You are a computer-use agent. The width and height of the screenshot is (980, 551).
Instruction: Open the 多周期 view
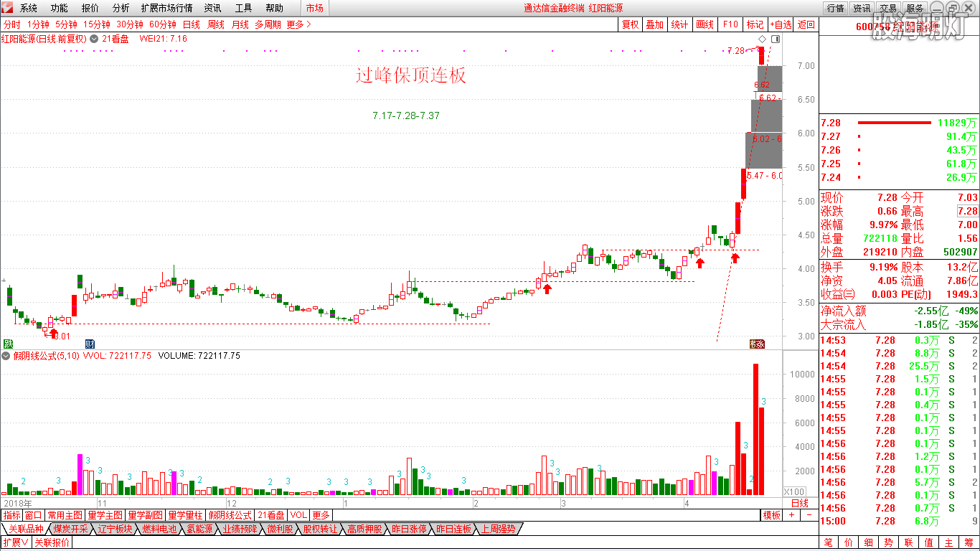tap(268, 24)
